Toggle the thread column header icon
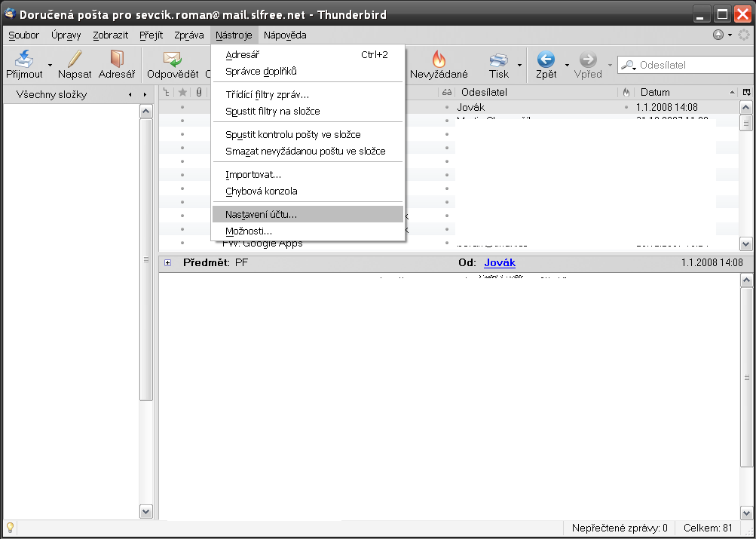The width and height of the screenshot is (756, 539). point(167,92)
